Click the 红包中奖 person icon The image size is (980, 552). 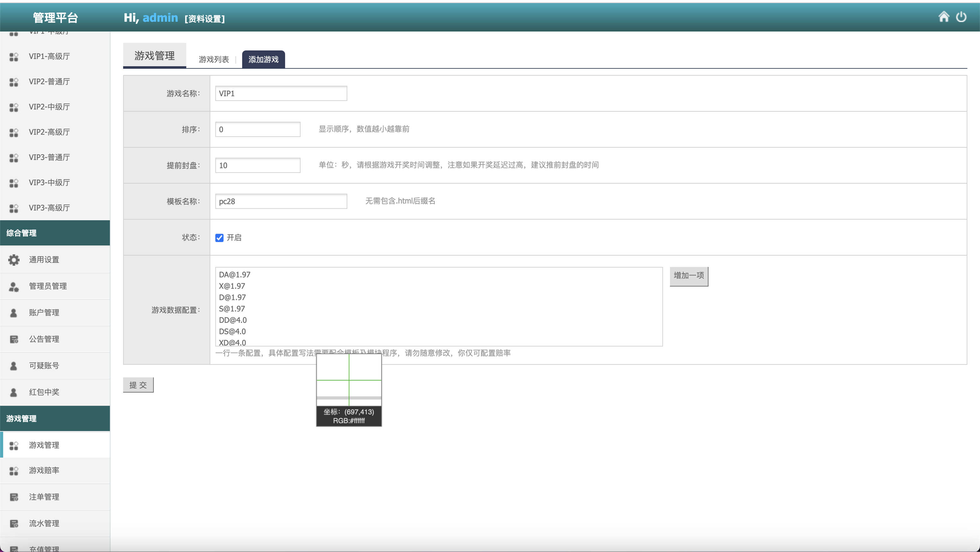point(14,392)
